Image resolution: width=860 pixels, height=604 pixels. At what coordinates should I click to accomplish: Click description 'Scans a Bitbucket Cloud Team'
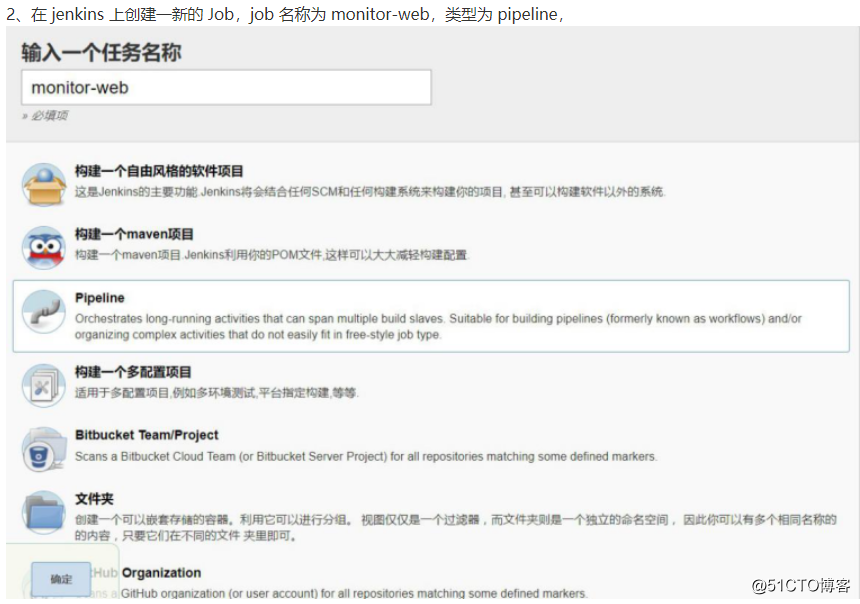(x=366, y=456)
